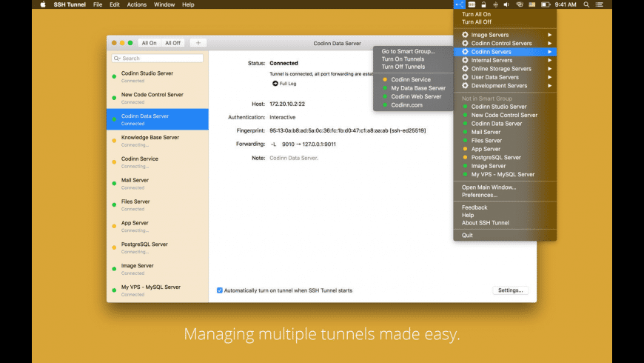Click gear icon beside User Data Servers
The height and width of the screenshot is (363, 644).
pos(465,77)
